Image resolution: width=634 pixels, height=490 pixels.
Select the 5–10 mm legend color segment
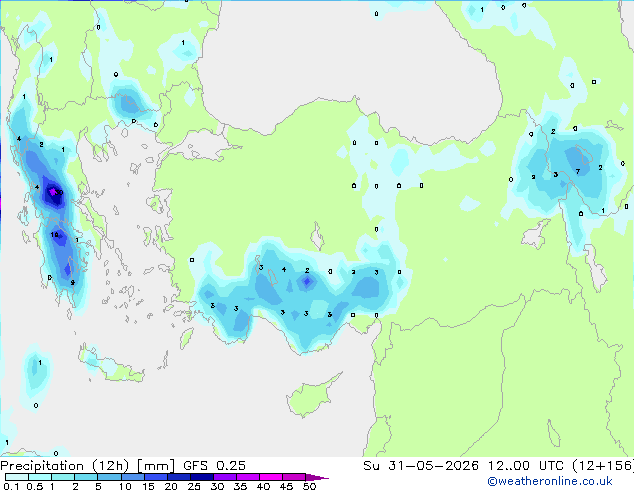tap(109, 477)
